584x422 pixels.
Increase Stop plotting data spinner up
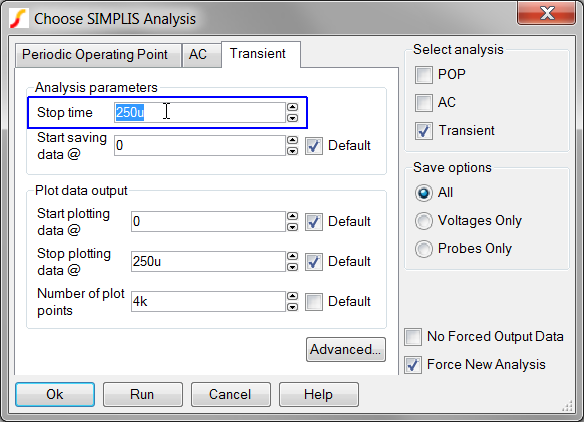[x=293, y=256]
